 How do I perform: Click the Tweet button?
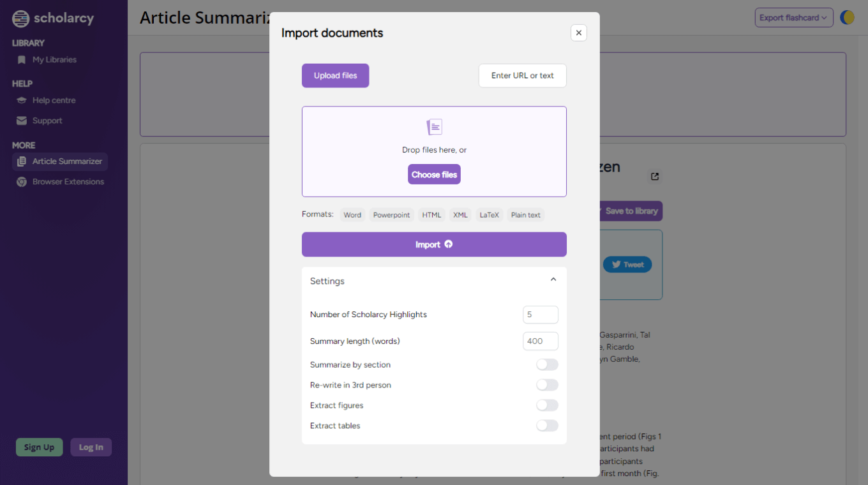(627, 265)
